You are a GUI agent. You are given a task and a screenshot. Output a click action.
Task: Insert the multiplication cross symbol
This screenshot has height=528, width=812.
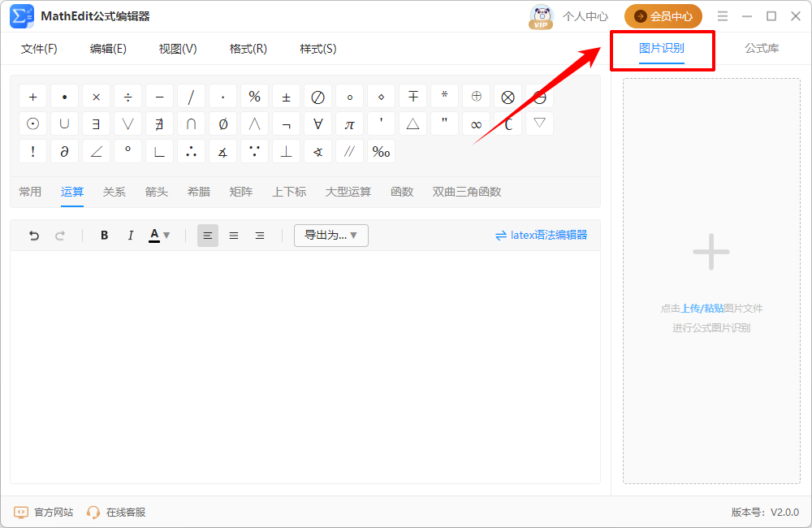pos(96,97)
